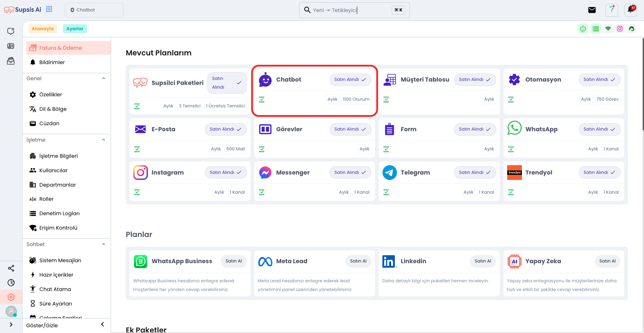Switch to the Ayarlar tab
644x333 pixels.
tap(75, 29)
